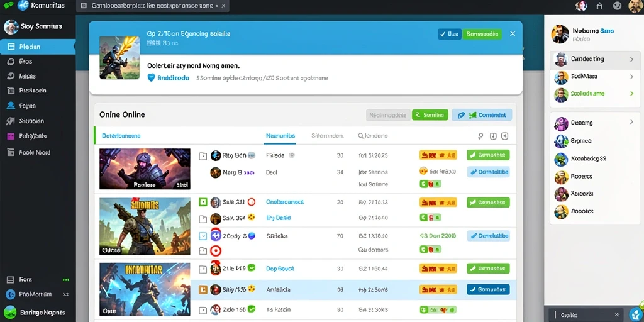Toggle the green checkbox next to Suile,33l

click(x=203, y=202)
